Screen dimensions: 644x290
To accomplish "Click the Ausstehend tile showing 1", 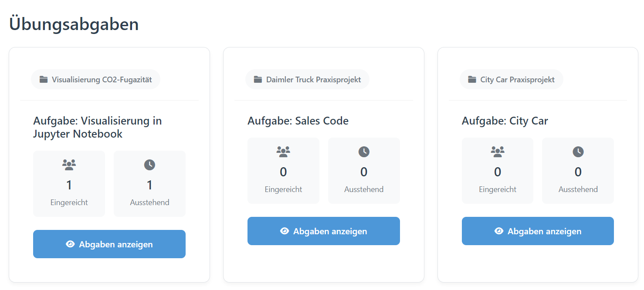I will pyautogui.click(x=149, y=184).
